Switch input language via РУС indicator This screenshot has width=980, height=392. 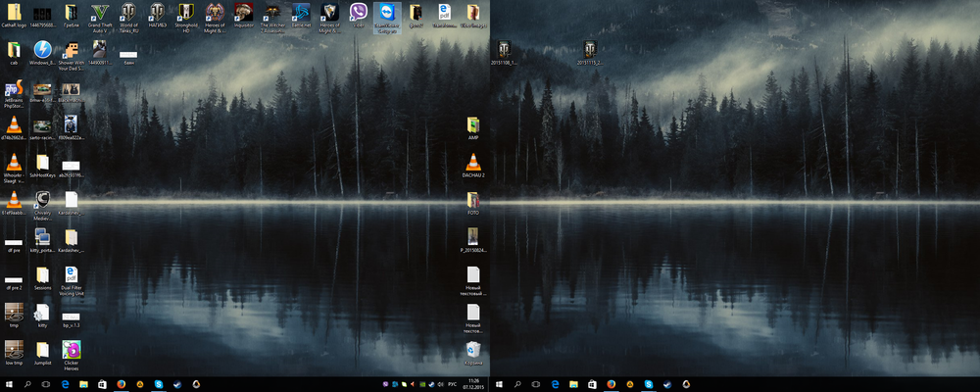tap(451, 383)
